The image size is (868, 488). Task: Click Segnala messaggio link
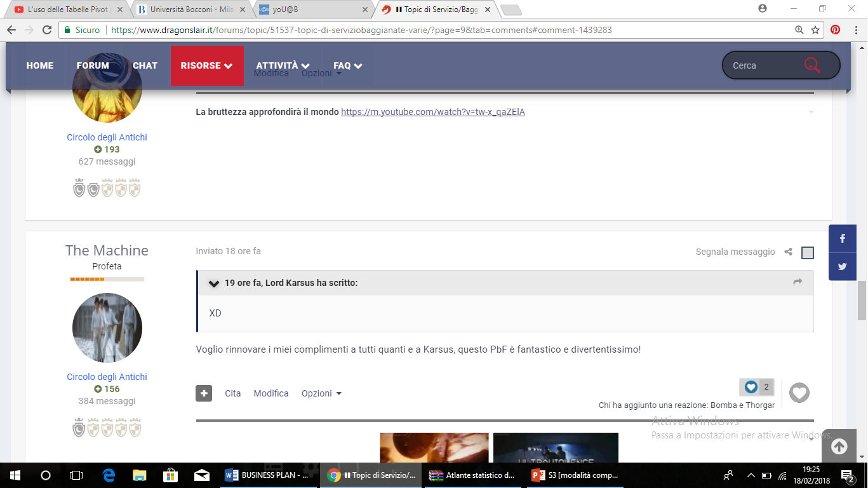[x=735, y=252]
